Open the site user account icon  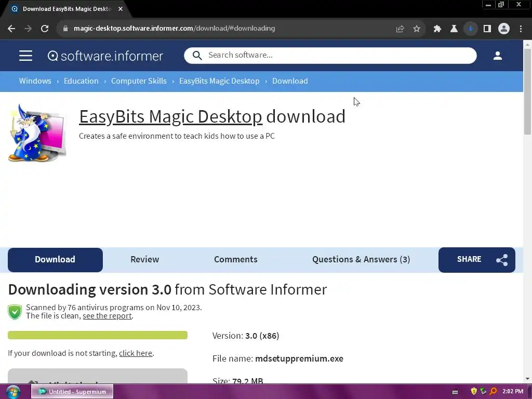(497, 56)
